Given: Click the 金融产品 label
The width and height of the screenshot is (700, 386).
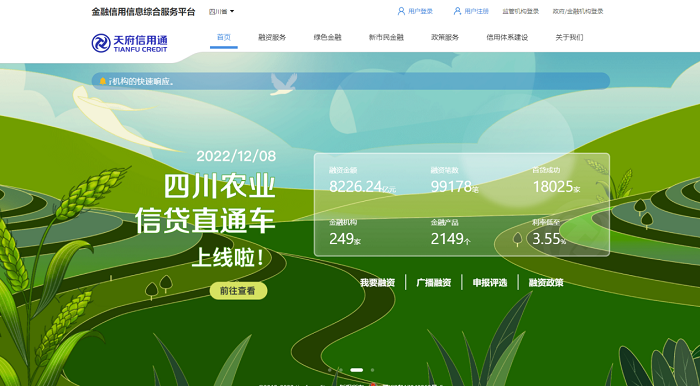Looking at the screenshot, I should coord(445,222).
